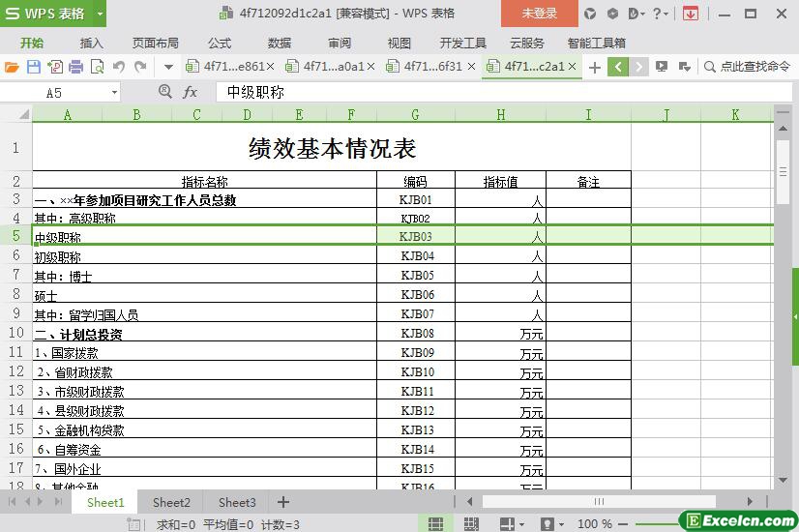Close the 4f71...a0a1 document tab

tap(371, 67)
